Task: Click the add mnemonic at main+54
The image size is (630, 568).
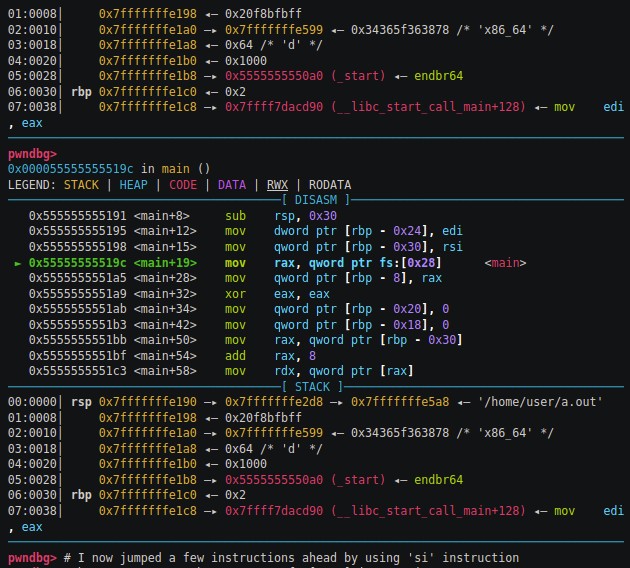Action: 235,356
